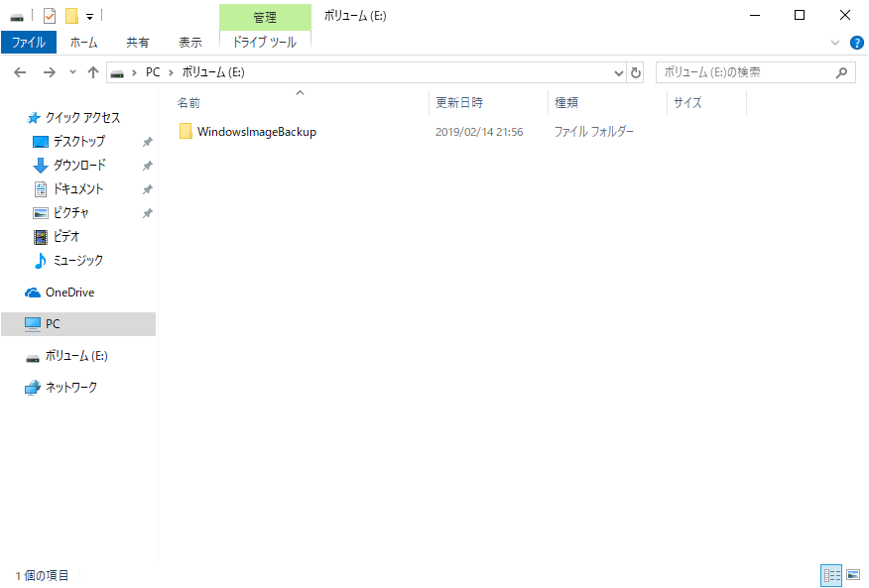Screen dimensions: 869x588
Task: Open デスクトップ in navigation pane
Action: (x=78, y=142)
